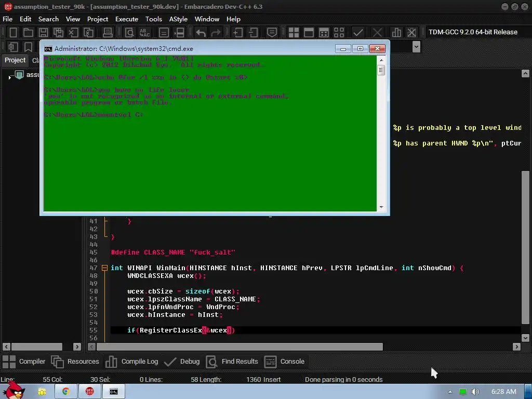The width and height of the screenshot is (532, 399).
Task: Click the Compile and Run toolbar icon
Action: (324, 32)
